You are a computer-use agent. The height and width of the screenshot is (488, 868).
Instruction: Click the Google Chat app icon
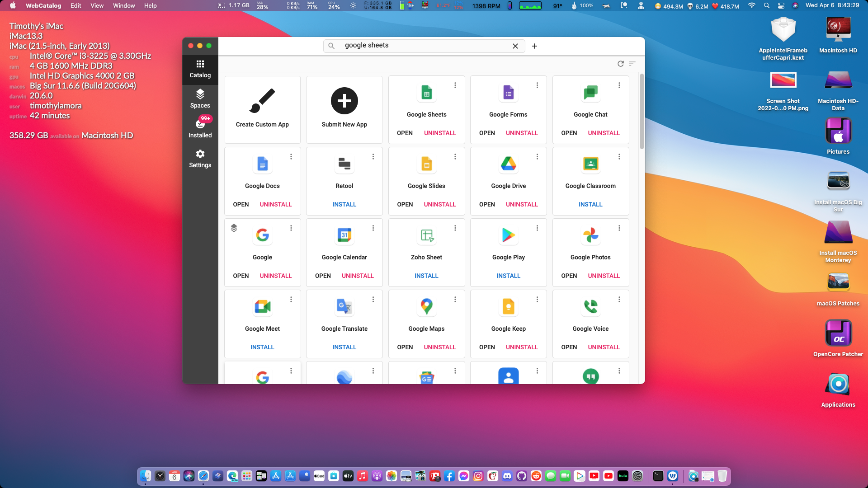point(590,92)
